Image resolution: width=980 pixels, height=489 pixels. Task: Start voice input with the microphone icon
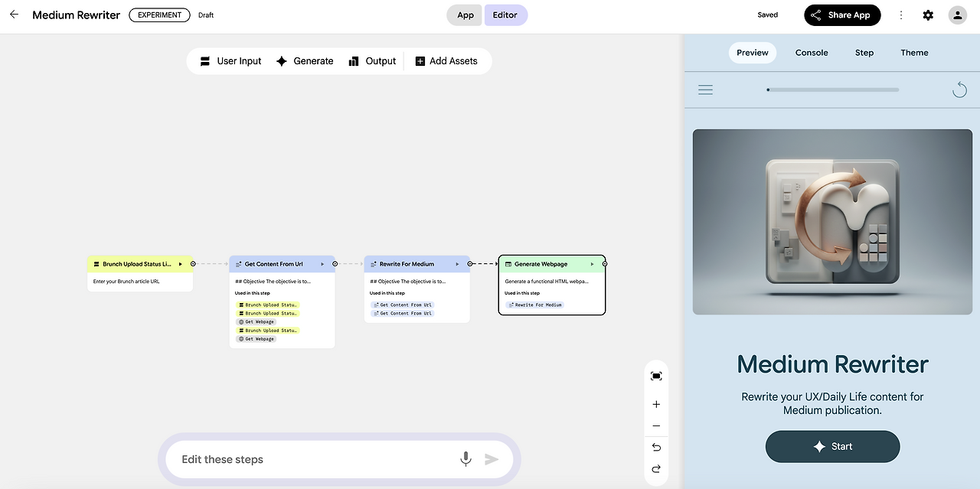click(x=465, y=459)
